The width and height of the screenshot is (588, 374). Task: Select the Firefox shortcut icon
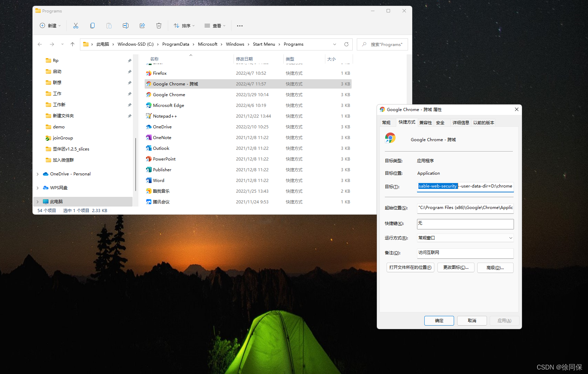pos(149,73)
